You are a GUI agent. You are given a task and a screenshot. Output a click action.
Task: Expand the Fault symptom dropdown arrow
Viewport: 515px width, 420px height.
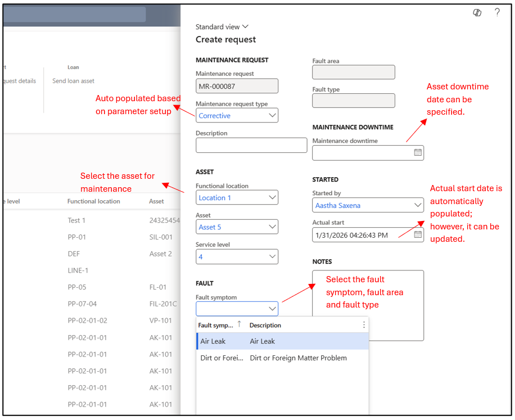tap(272, 309)
